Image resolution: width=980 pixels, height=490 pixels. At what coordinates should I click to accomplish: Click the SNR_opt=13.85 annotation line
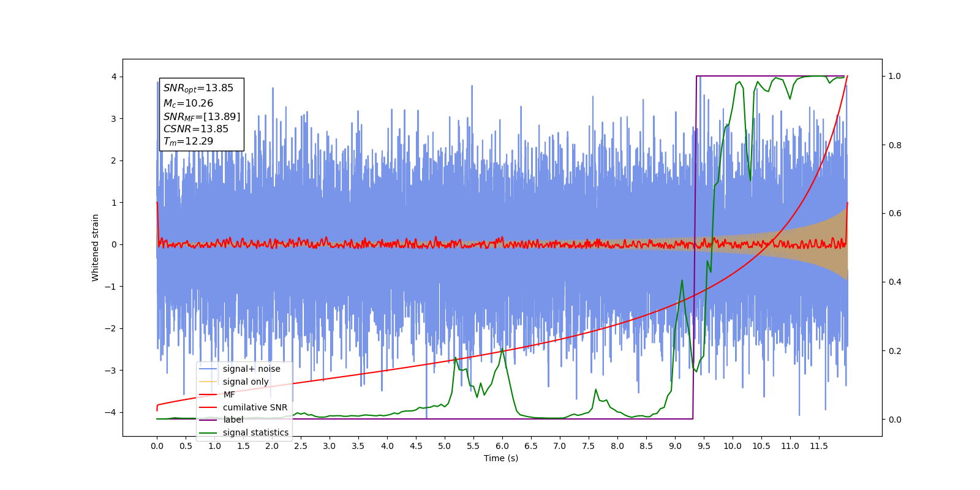tap(198, 88)
